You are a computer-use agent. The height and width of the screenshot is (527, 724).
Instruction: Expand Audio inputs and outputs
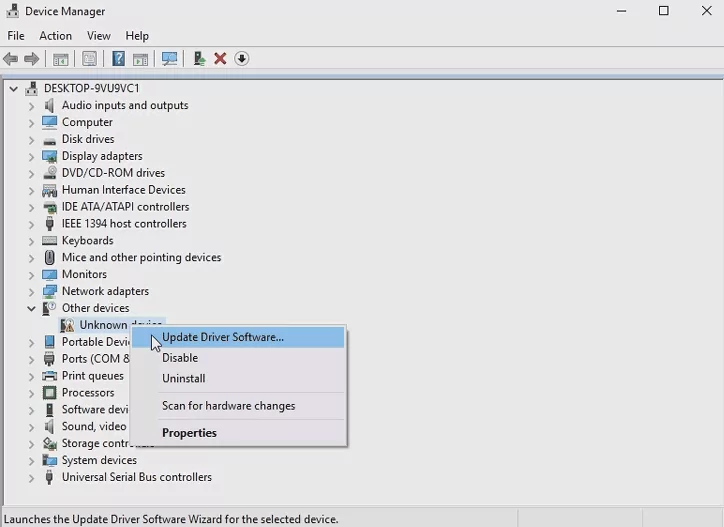[x=31, y=106]
